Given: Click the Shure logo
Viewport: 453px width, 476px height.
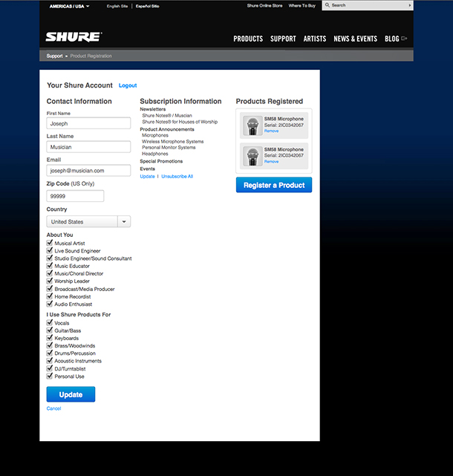Looking at the screenshot, I should (74, 37).
